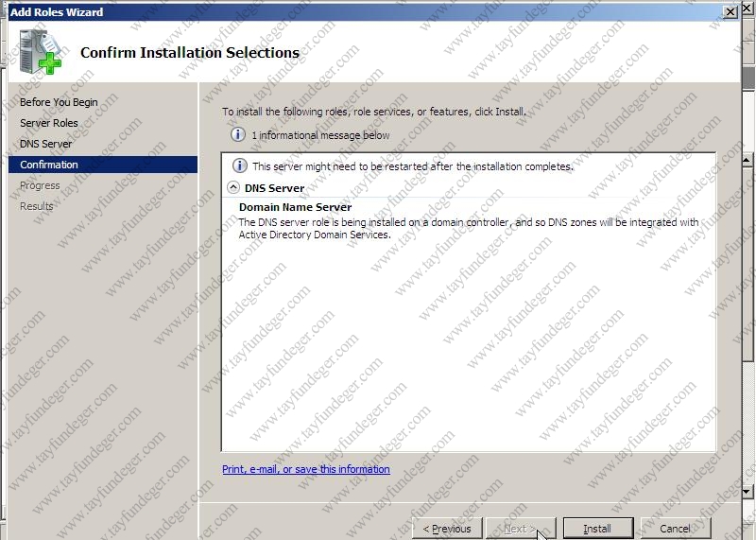Select Server Roles step
Screen dimensions: 756x540
pos(49,123)
